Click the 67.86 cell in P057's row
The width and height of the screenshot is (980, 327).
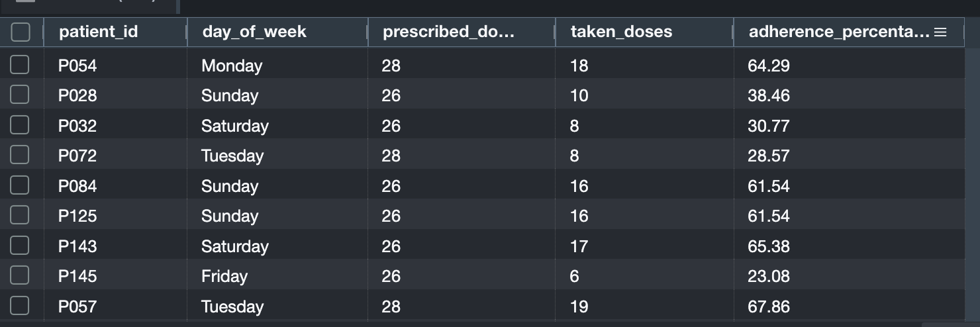[769, 306]
